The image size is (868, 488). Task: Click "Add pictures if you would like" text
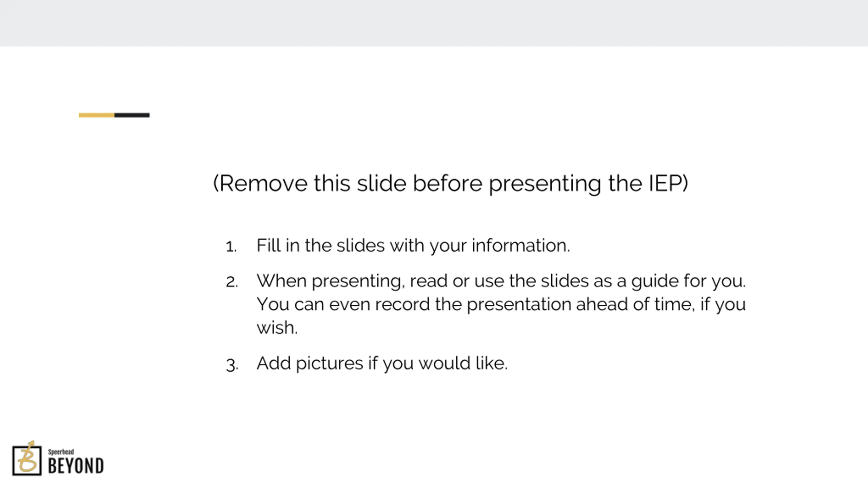tap(382, 363)
